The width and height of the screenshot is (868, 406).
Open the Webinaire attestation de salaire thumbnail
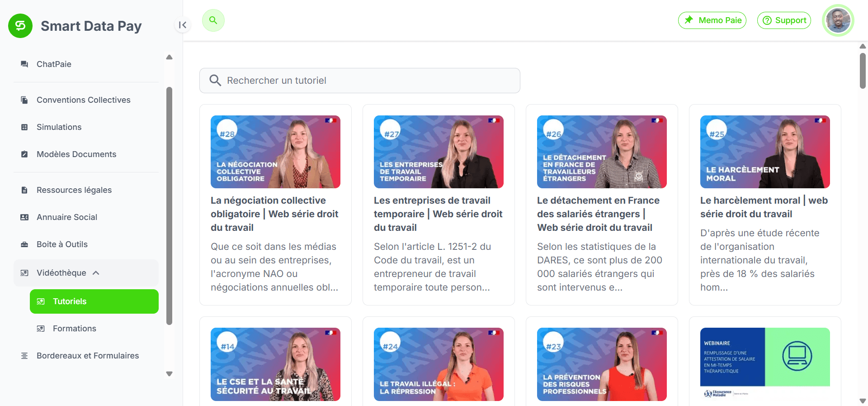pos(765,364)
